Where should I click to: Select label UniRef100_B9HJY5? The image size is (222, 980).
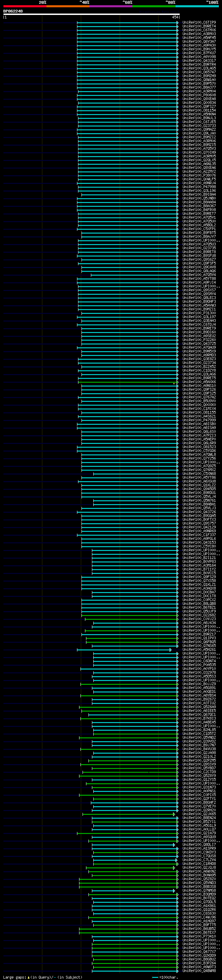[199, 49]
